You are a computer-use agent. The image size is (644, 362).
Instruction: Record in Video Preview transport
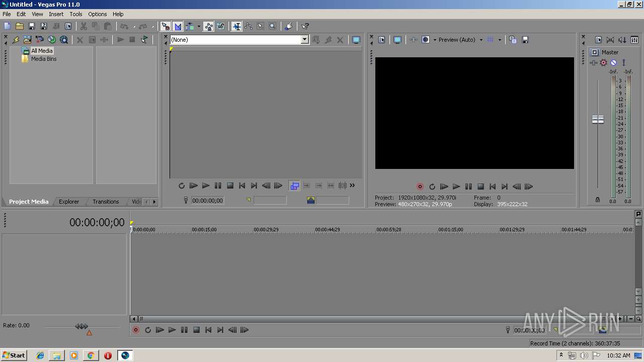pos(420,187)
